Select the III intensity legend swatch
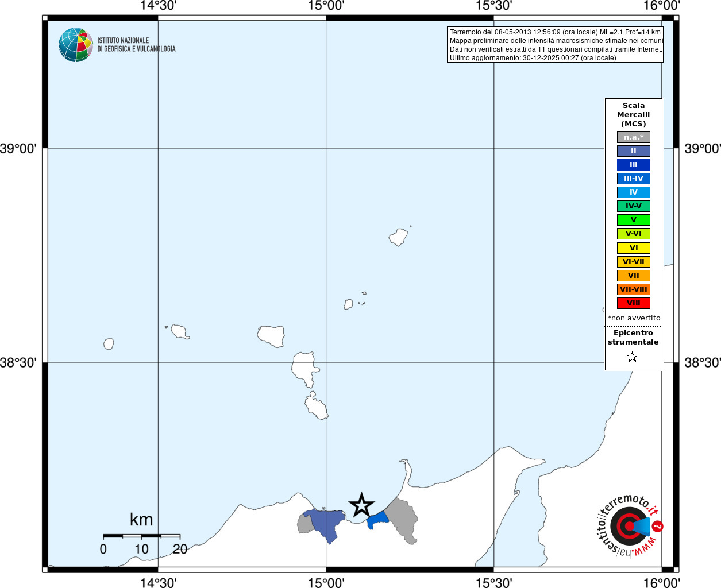The width and height of the screenshot is (721, 588). [x=634, y=165]
